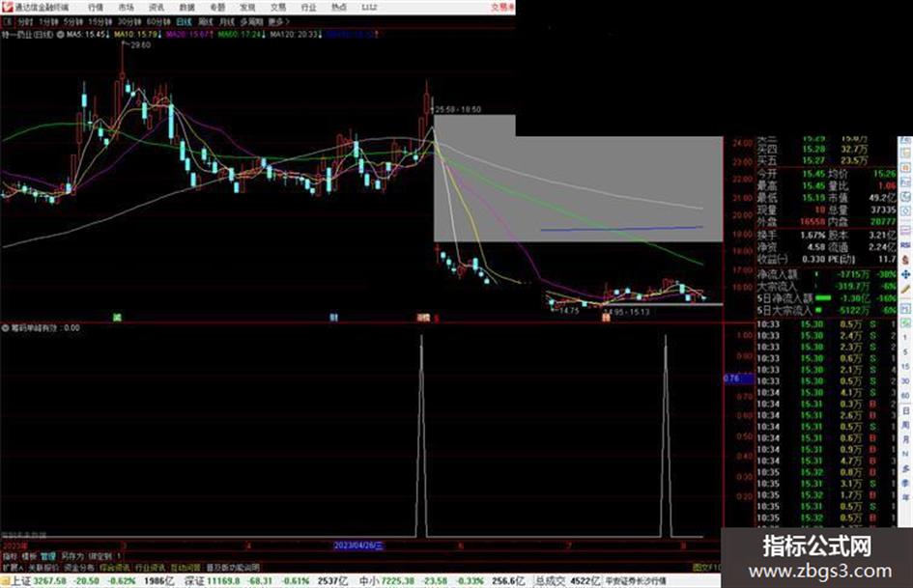This screenshot has height=588, width=913.
Task: Click the green event marker under the chart
Action: [117, 318]
